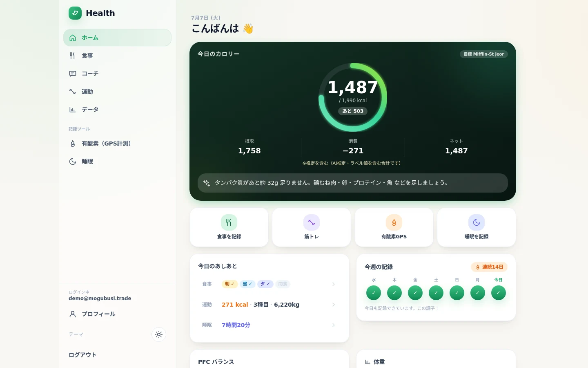
Task: Open the データ page
Action: 117,110
